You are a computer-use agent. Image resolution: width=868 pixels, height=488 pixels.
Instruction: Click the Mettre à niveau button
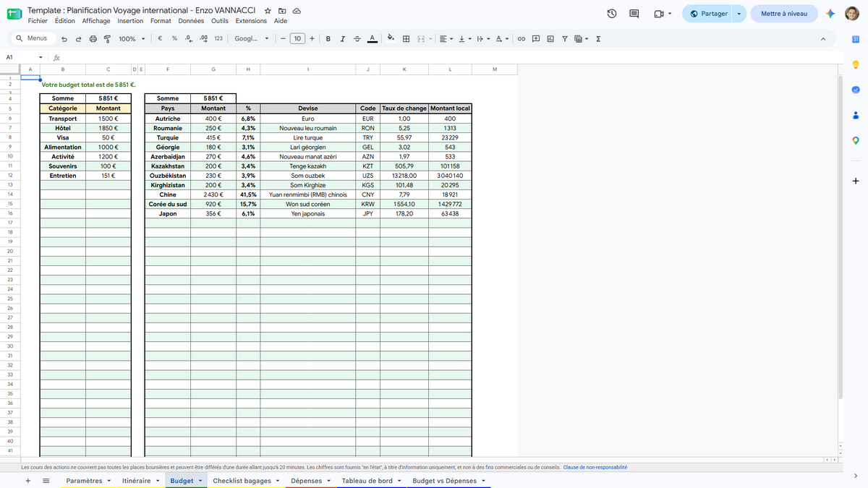tap(784, 14)
